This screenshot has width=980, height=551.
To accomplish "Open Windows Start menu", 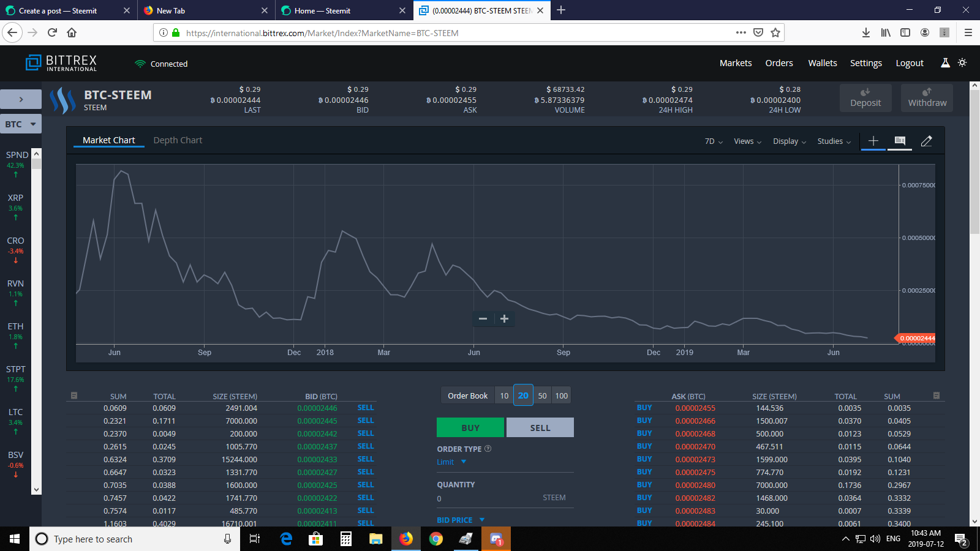I will 15,539.
